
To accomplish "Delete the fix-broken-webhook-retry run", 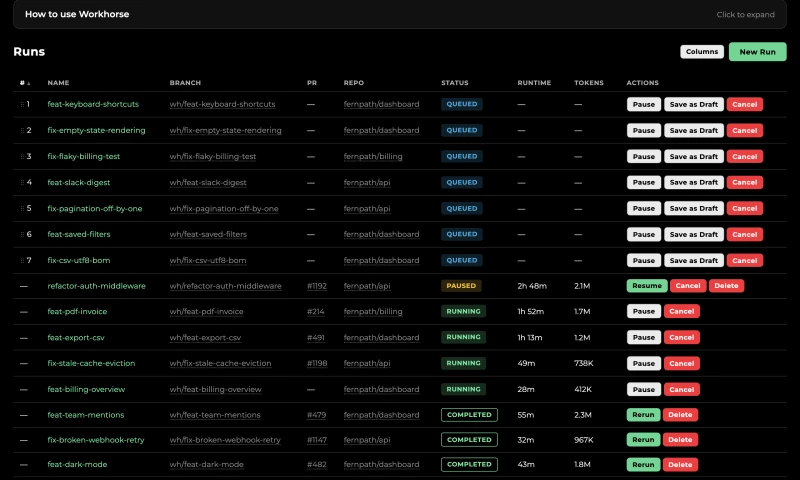I will point(680,440).
